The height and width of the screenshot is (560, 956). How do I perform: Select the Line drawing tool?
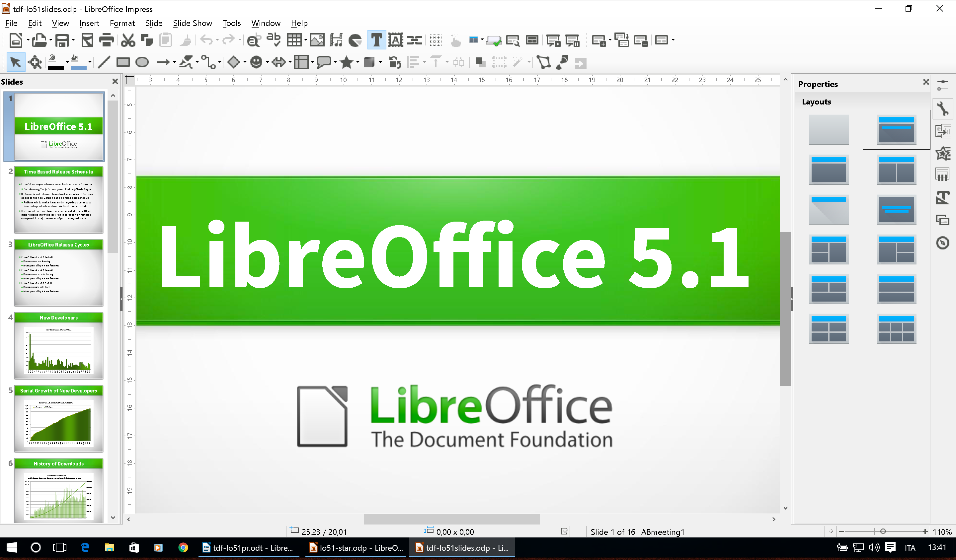click(103, 62)
